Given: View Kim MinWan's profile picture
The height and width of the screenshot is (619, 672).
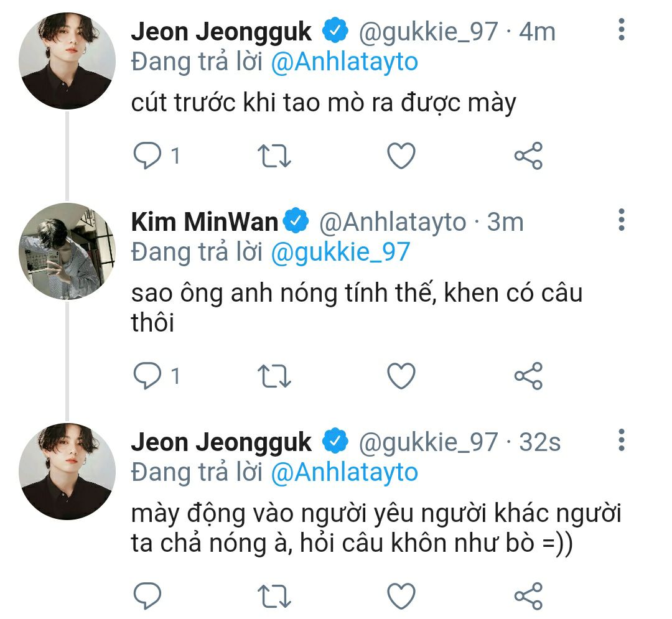Looking at the screenshot, I should (x=67, y=251).
